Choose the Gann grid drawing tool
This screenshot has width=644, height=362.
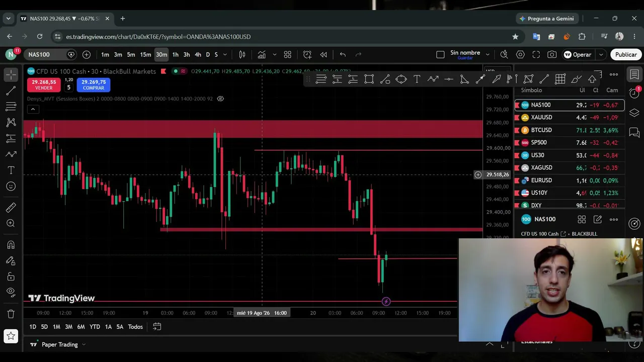(560, 79)
